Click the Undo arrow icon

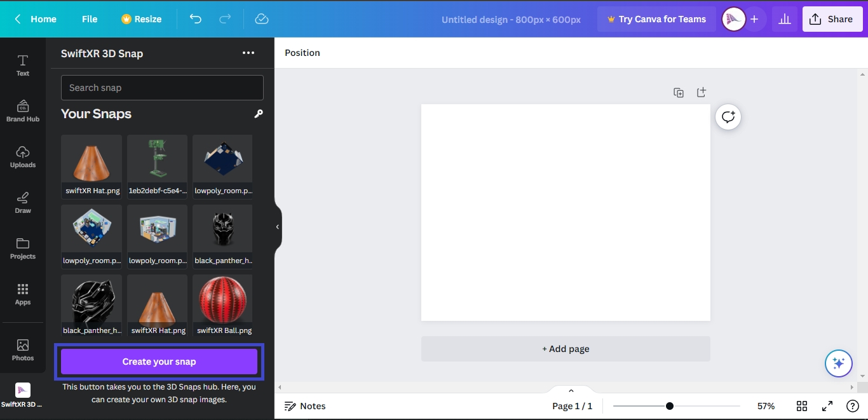pos(196,19)
